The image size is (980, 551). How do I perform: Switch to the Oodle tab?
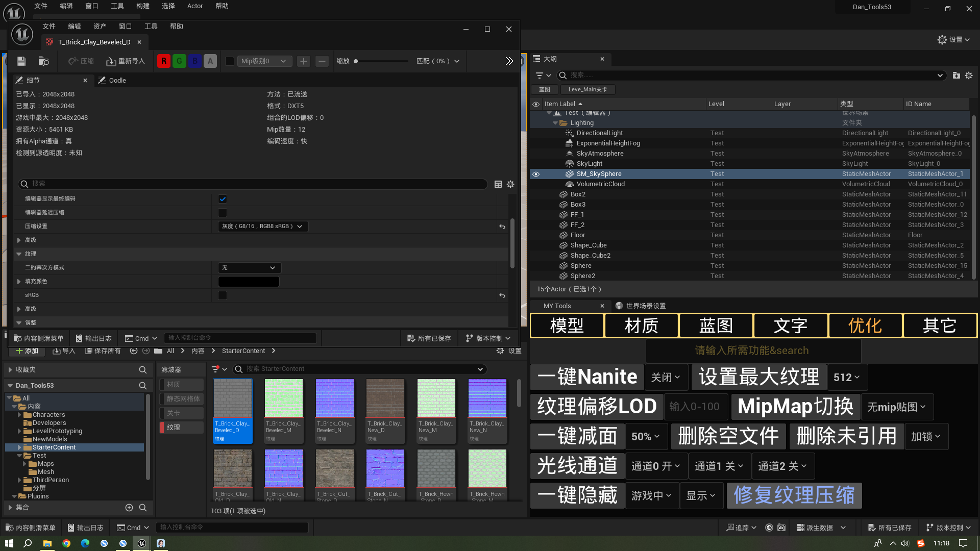click(x=113, y=80)
